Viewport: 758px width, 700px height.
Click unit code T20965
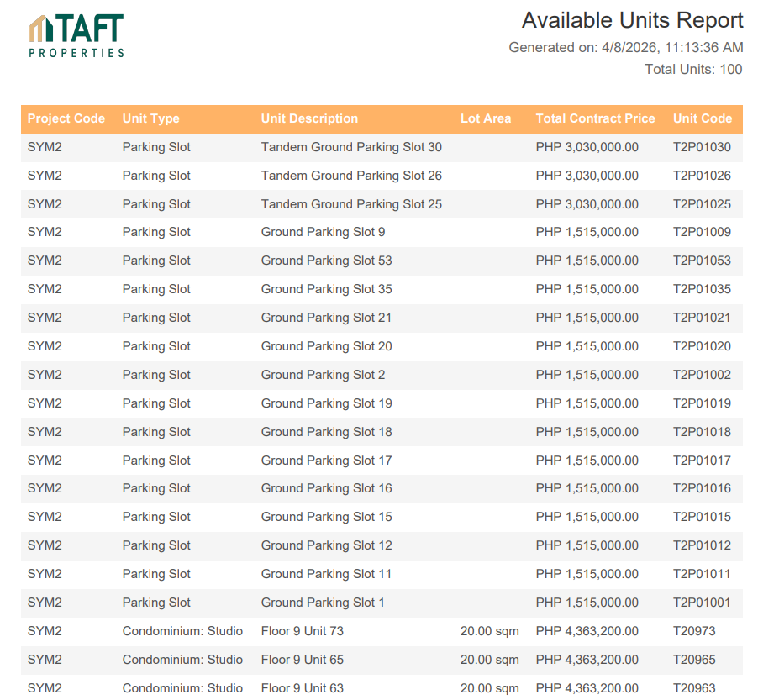[694, 660]
